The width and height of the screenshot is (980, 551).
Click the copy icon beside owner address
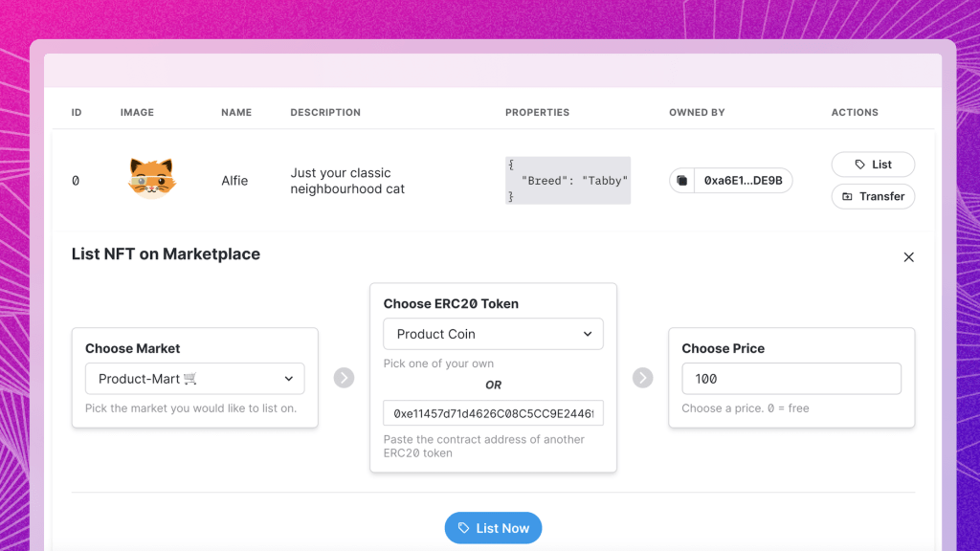[681, 181]
